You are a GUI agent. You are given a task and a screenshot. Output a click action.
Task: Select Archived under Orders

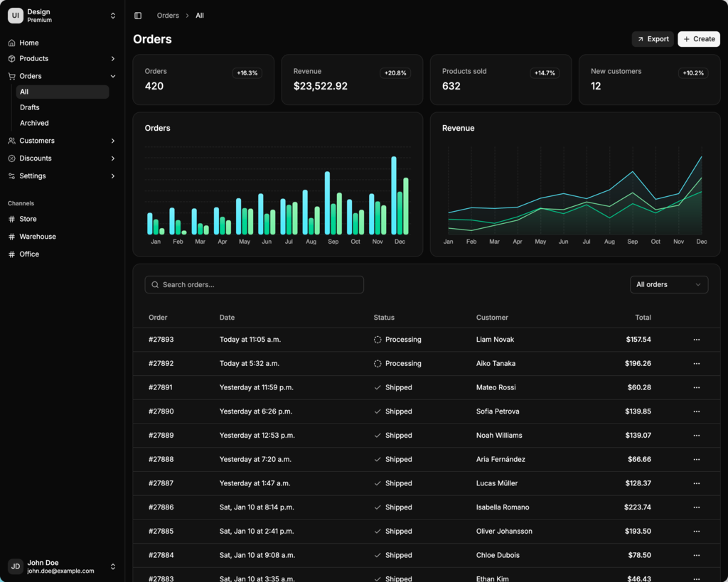(34, 123)
